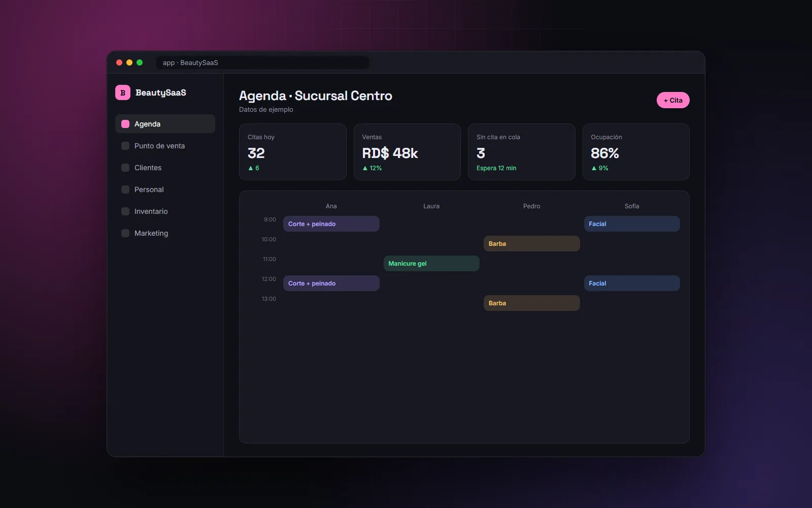Open Sofía's 12:00 Facial appointment
Viewport: 812px width, 508px height.
[x=632, y=283]
